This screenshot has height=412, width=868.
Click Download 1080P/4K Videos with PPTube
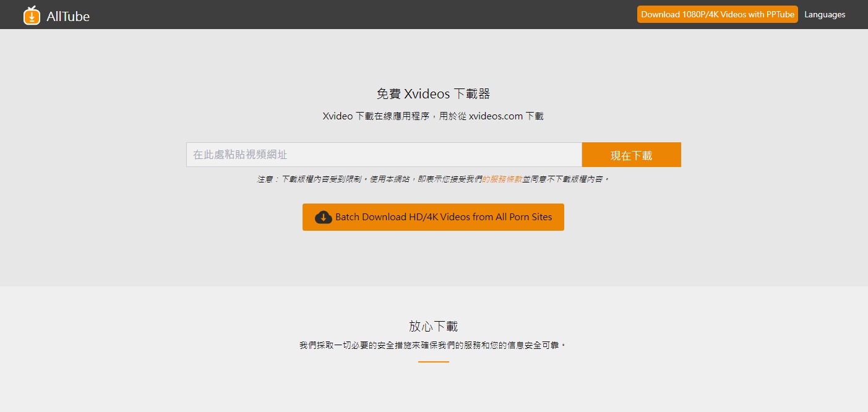(x=718, y=14)
